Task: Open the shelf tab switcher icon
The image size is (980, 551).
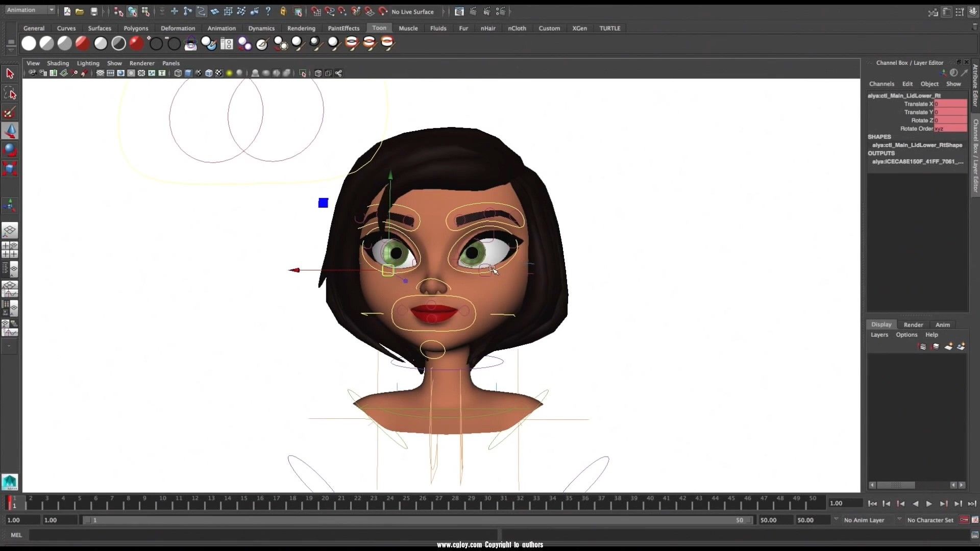Action: click(x=11, y=41)
